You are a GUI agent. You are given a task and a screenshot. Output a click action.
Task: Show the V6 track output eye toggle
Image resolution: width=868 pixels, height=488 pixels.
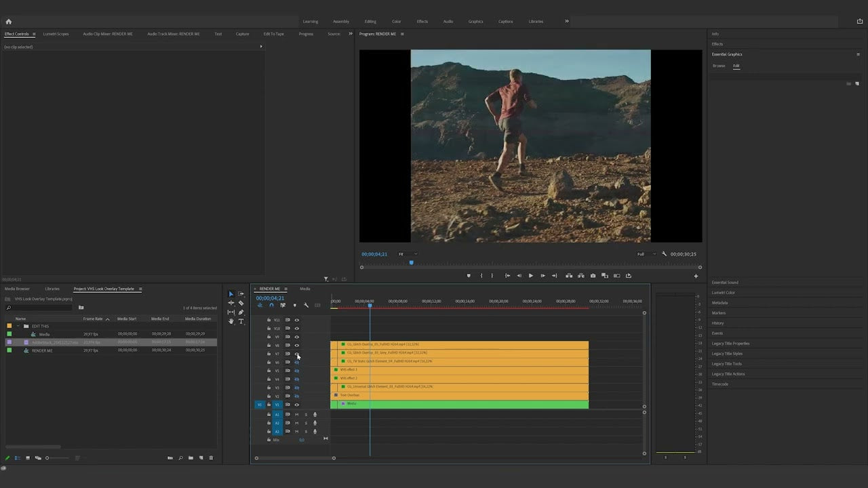coord(297,362)
